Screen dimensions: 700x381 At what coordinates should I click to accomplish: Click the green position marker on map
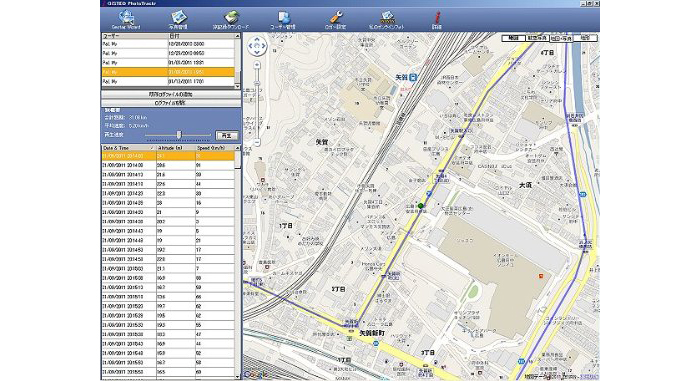(x=421, y=206)
